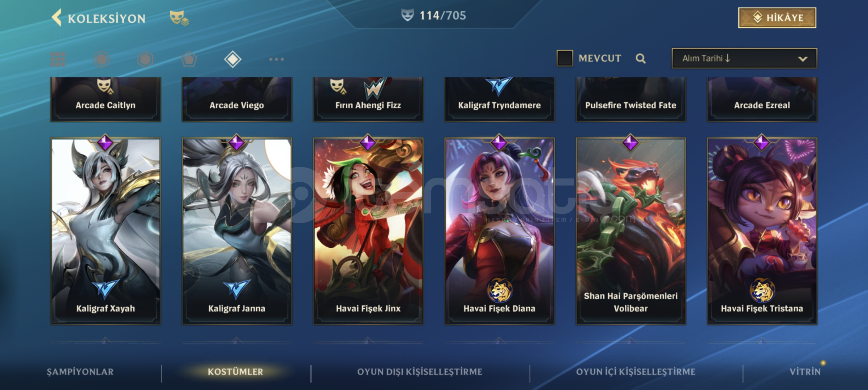
Task: Select the grid all-skins filter icon
Action: [x=58, y=59]
